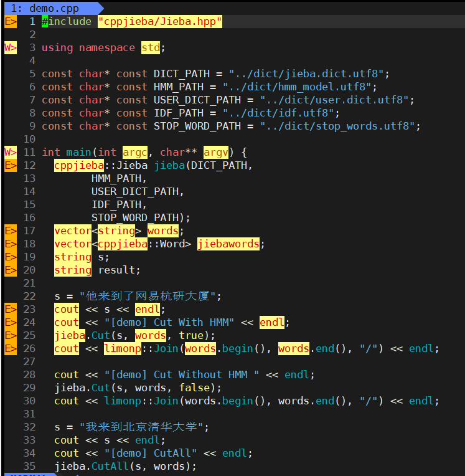465x476 pixels.
Task: Click "[demo] CutAll" string
Action: [x=151, y=453]
